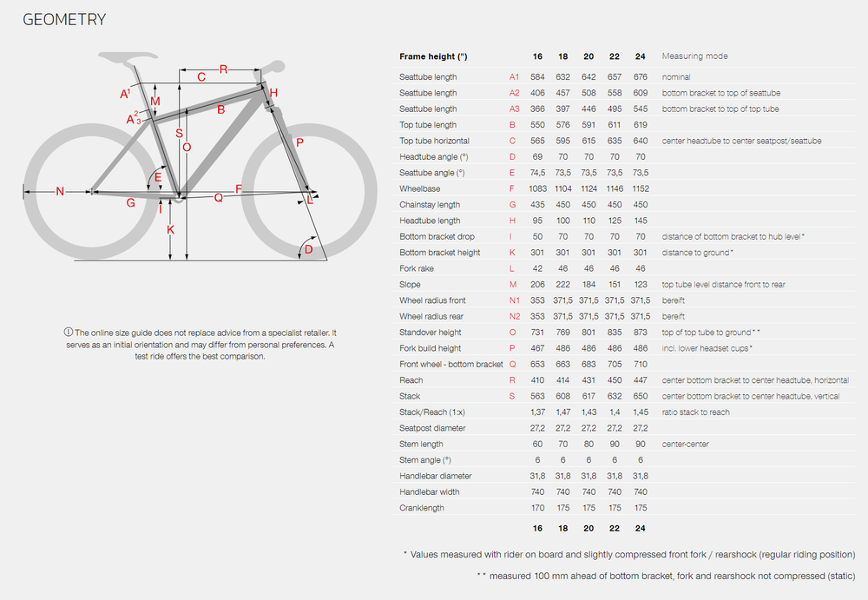
Task: Click the Stack/Reach (1:x) row label
Action: coord(434,412)
